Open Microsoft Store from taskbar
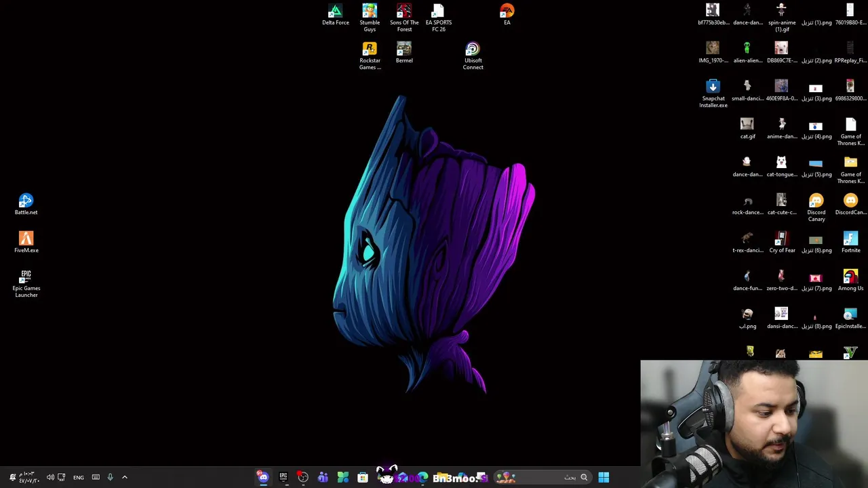 click(x=363, y=477)
